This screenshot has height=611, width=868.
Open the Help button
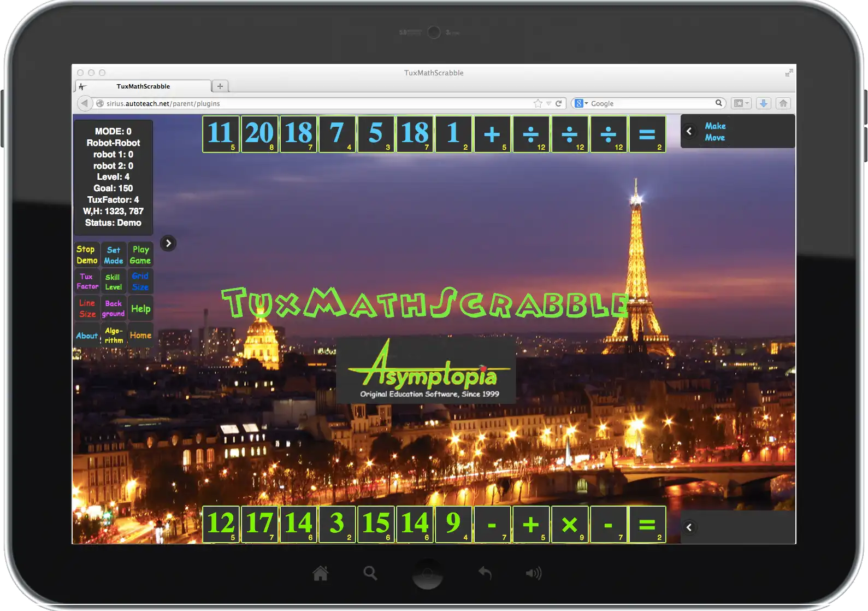(x=140, y=308)
